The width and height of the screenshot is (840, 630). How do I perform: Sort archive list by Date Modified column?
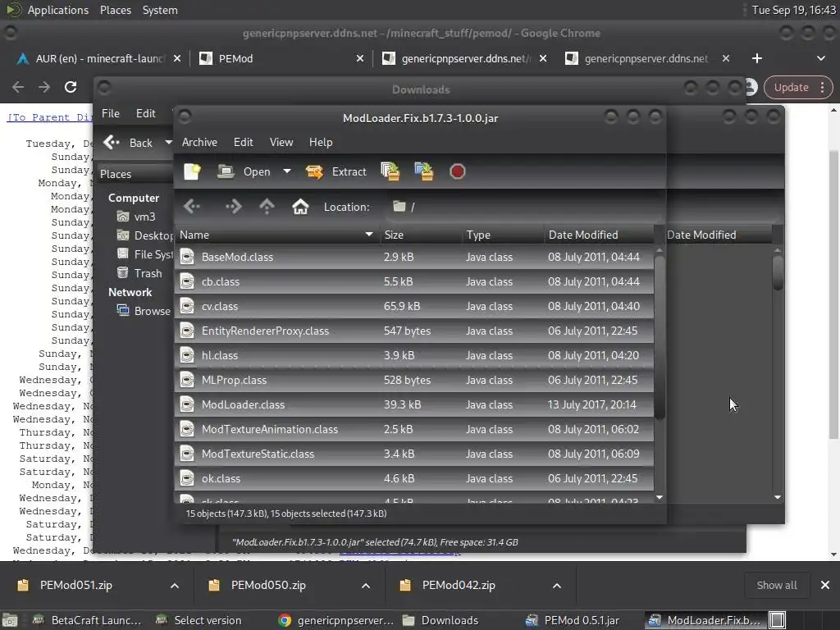point(599,235)
